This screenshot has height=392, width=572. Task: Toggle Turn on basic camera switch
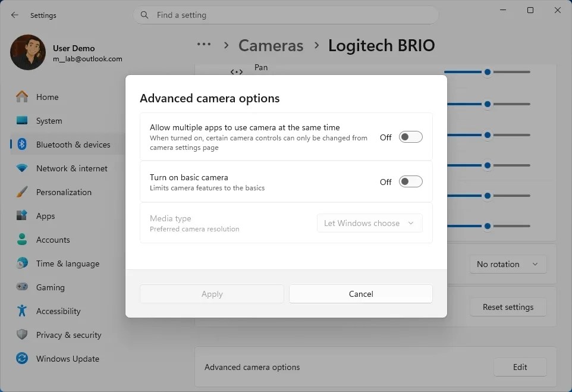[410, 181]
